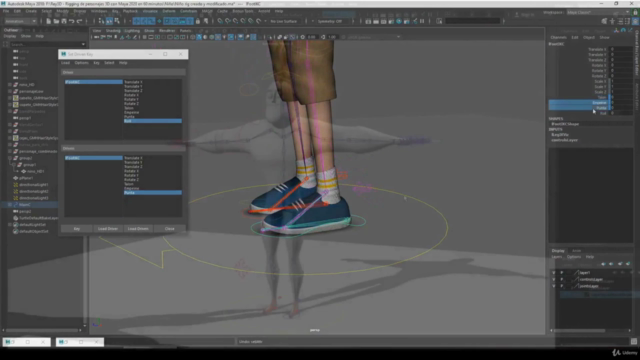This screenshot has height=360, width=640.
Task: Click the Snap to Curves magnet icon
Action: tap(228, 21)
